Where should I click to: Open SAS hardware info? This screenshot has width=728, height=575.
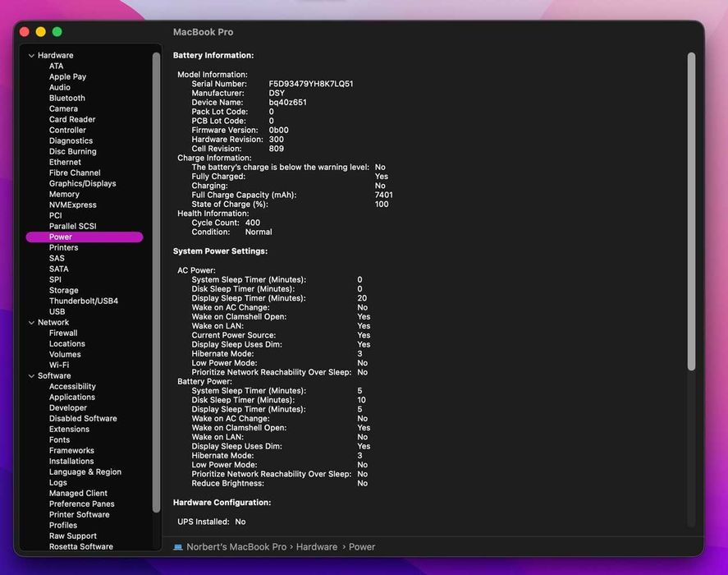[x=57, y=259]
